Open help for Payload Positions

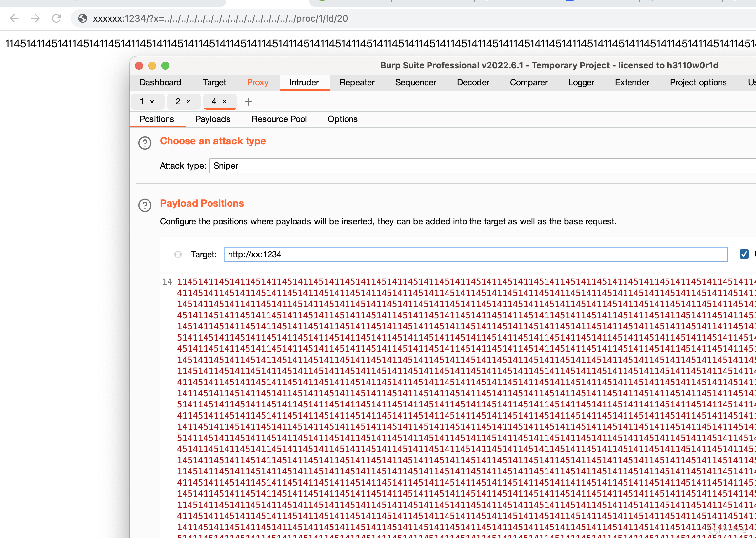pos(145,205)
